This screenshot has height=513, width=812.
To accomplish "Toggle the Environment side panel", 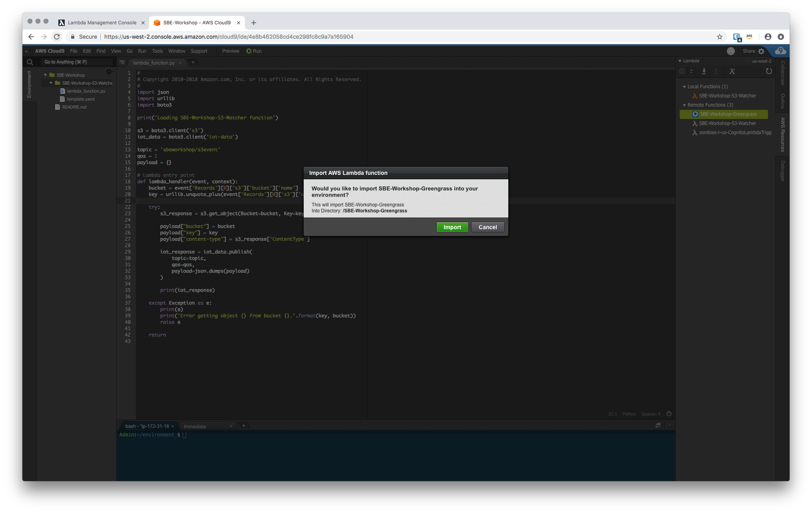I will point(29,84).
